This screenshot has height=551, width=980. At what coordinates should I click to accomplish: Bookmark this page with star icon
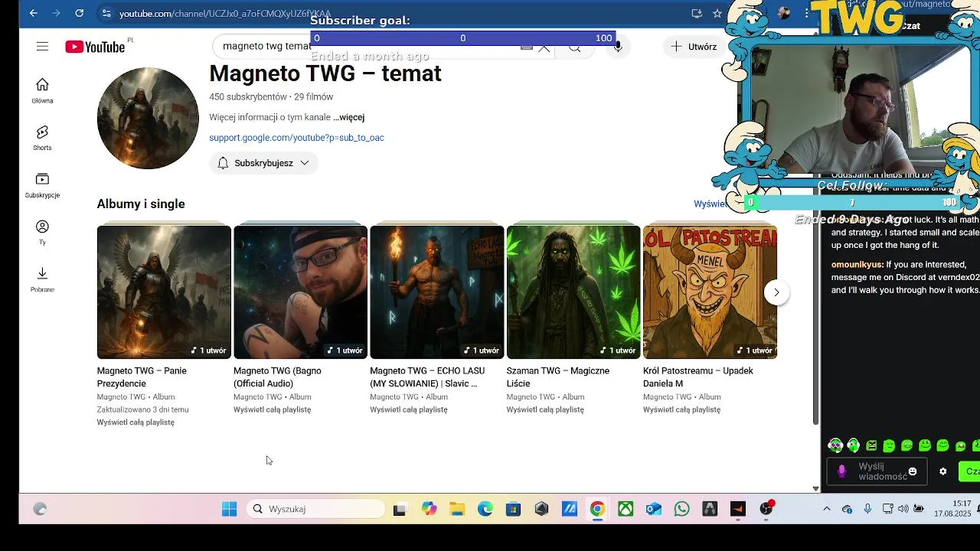tap(717, 13)
